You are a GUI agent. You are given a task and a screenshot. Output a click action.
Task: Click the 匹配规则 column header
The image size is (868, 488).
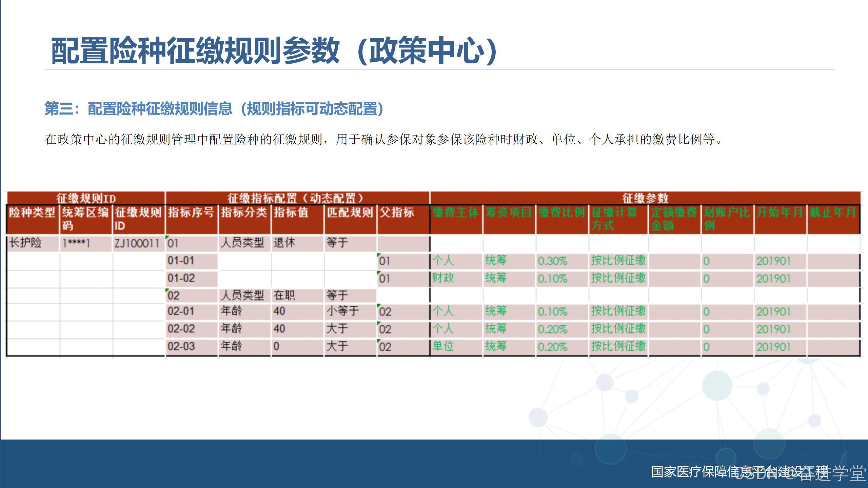tap(350, 213)
